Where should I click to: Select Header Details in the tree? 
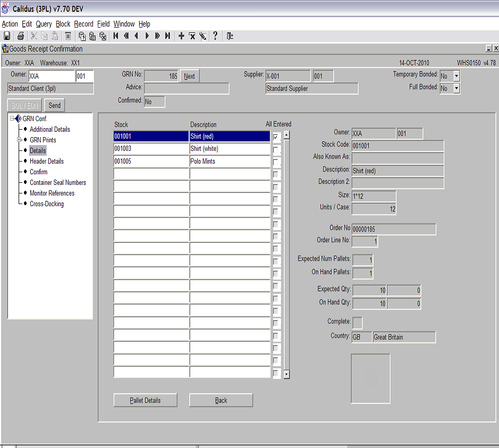pyautogui.click(x=47, y=162)
